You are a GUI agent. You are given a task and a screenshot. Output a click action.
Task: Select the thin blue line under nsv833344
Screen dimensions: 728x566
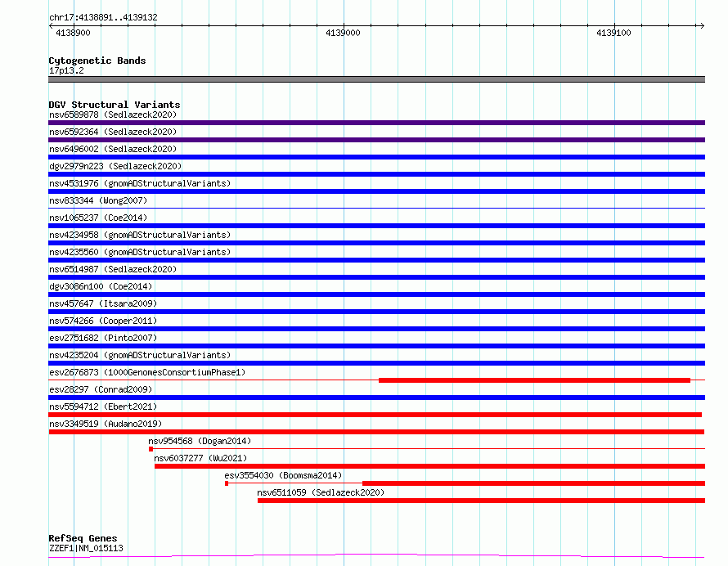click(x=376, y=208)
